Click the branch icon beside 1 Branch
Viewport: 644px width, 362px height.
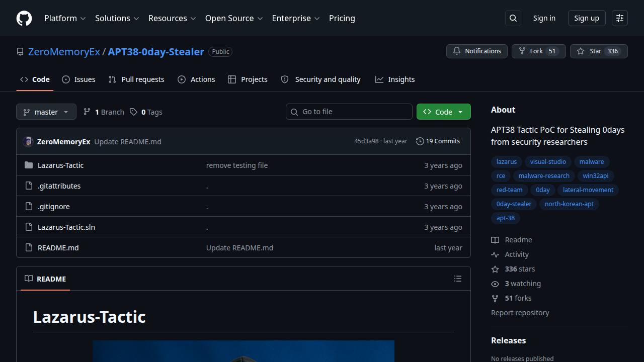(x=87, y=112)
